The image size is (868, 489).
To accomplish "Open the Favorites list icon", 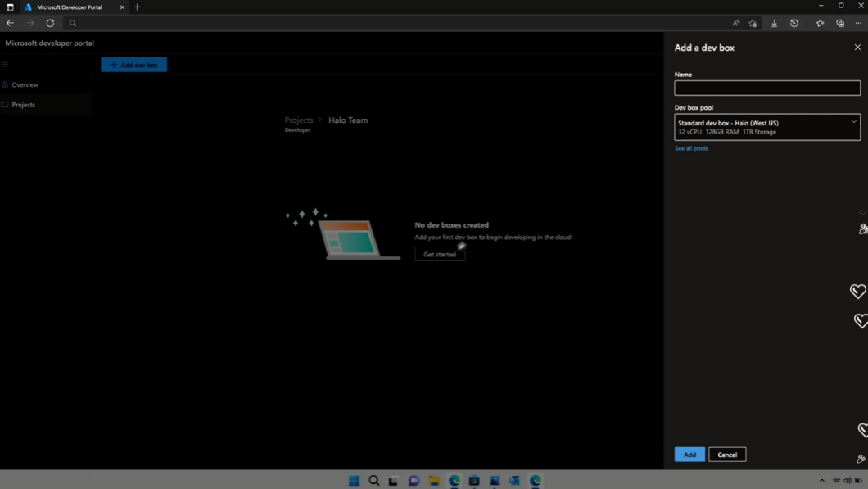I will coord(821,23).
